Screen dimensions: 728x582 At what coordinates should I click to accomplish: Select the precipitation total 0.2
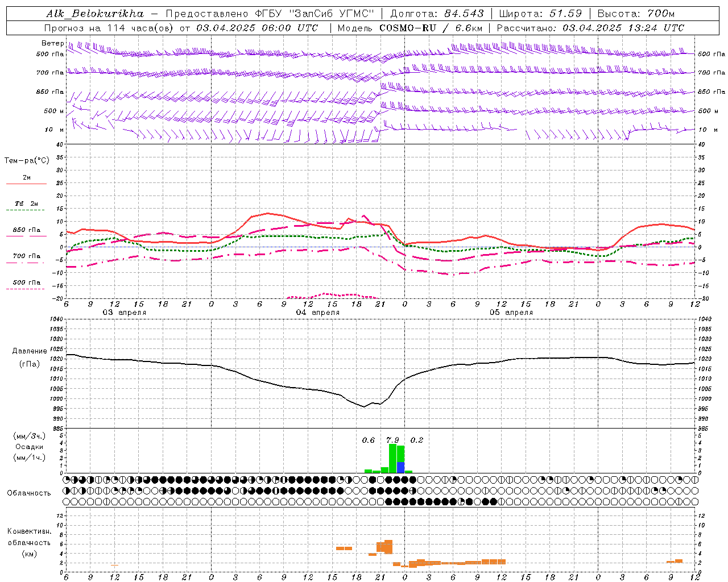(417, 440)
